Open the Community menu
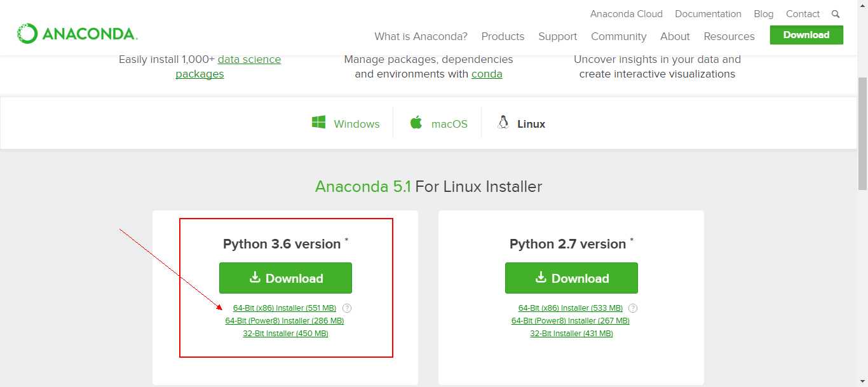 (x=618, y=36)
